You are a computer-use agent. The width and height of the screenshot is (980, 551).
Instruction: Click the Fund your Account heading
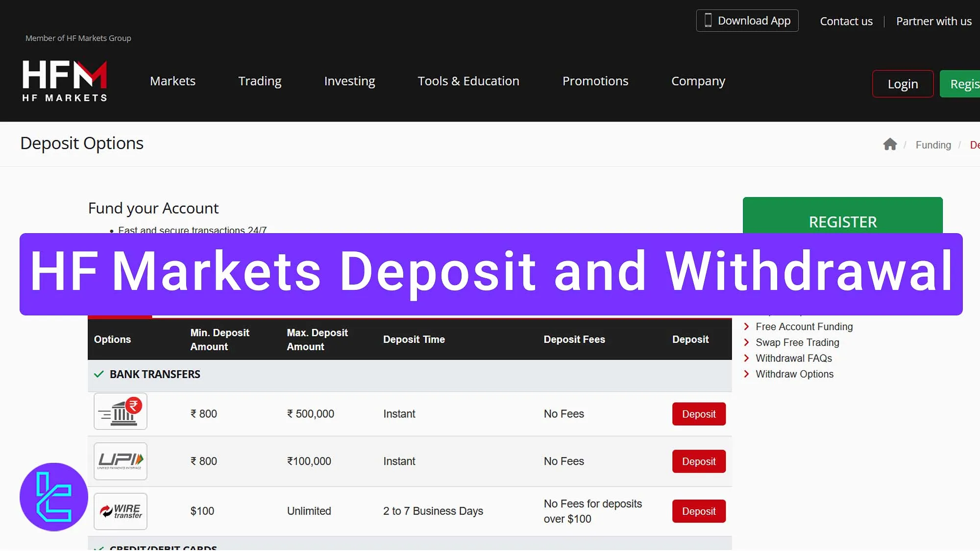click(x=153, y=208)
